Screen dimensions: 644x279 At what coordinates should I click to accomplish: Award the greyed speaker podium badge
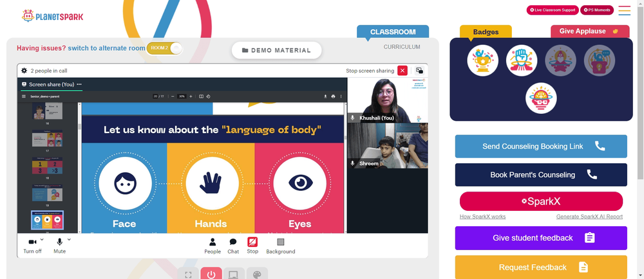click(x=600, y=60)
